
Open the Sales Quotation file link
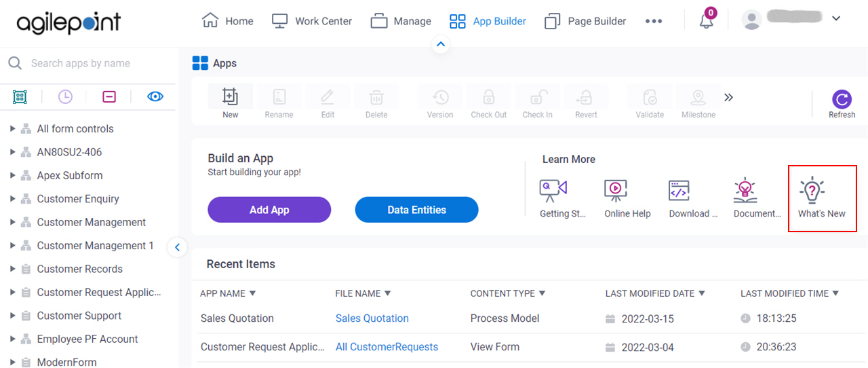(372, 318)
